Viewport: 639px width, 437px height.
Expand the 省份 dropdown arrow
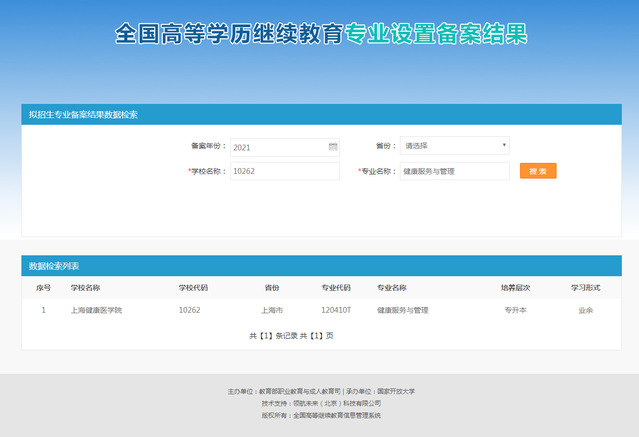tap(503, 145)
